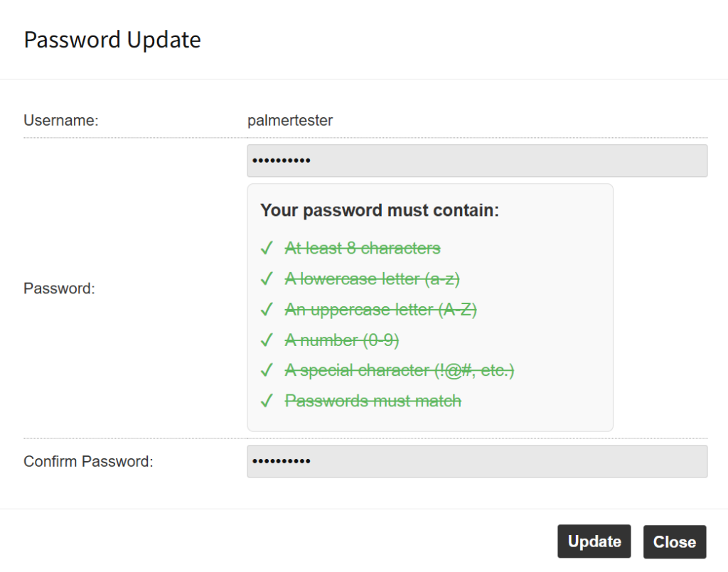Click the "A number (0-9)" requirement text
This screenshot has width=728, height=572.
342,340
